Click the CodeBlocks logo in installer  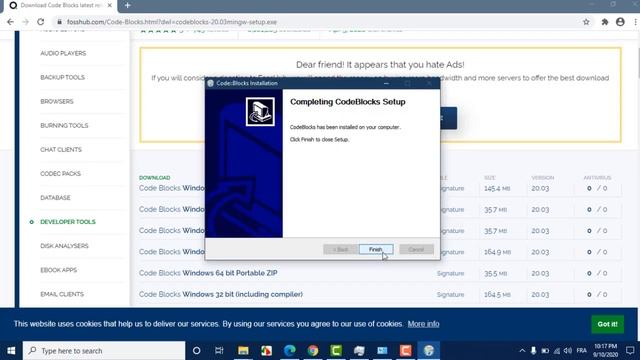point(260,112)
